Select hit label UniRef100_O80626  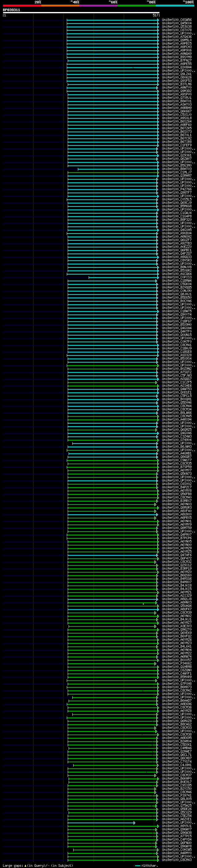click(x=177, y=78)
